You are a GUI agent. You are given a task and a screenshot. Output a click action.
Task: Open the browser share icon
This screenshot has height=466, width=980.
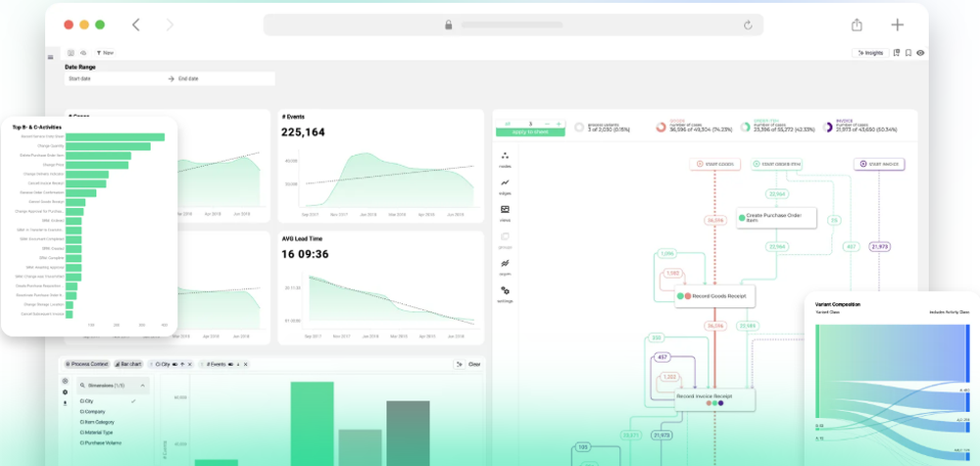pyautogui.click(x=857, y=26)
